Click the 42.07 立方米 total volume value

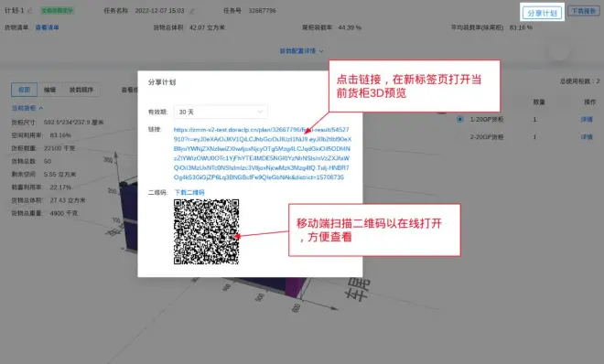(207, 27)
